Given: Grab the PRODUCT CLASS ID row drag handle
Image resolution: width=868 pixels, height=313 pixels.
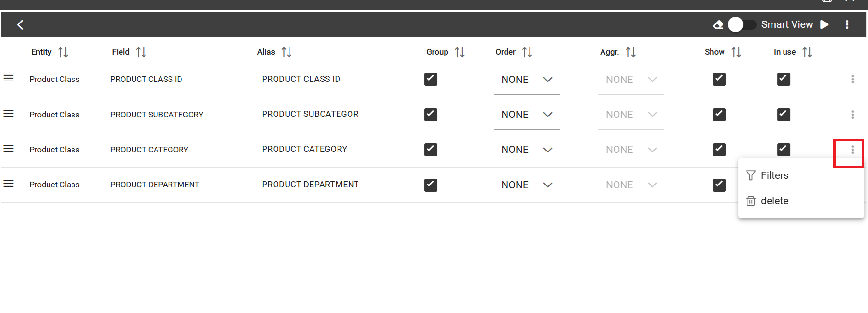Looking at the screenshot, I should tap(9, 78).
